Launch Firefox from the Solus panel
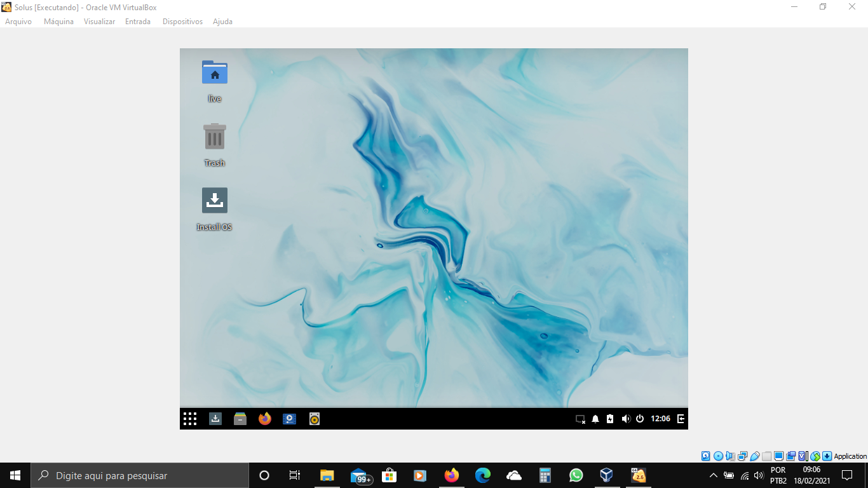This screenshot has height=488, width=868. coord(265,419)
